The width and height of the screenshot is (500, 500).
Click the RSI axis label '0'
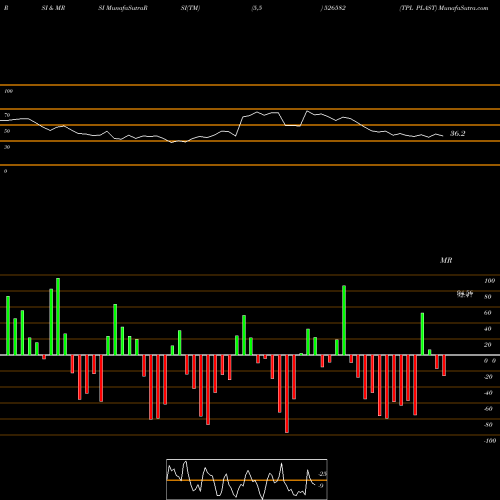[5, 171]
